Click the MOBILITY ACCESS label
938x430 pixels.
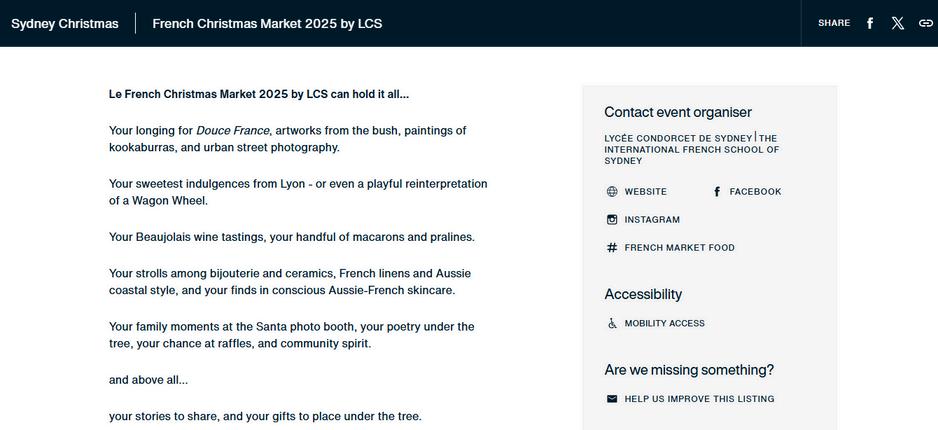tap(664, 324)
